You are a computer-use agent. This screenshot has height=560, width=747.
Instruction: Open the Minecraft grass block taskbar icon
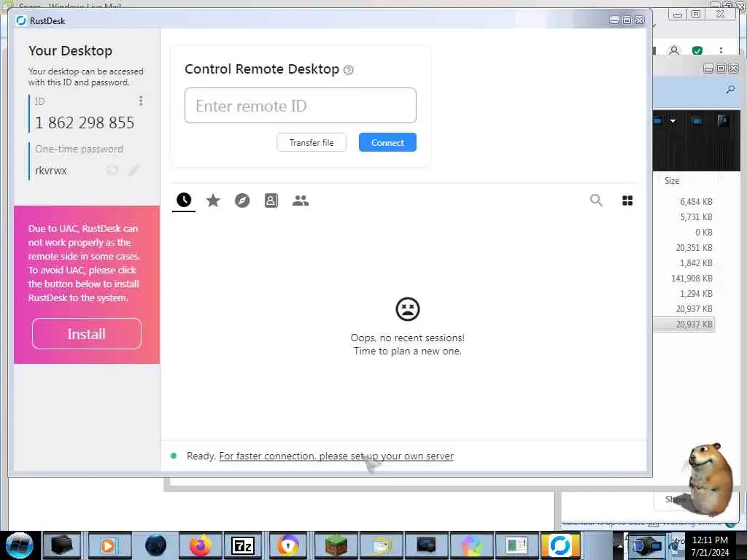tap(336, 545)
